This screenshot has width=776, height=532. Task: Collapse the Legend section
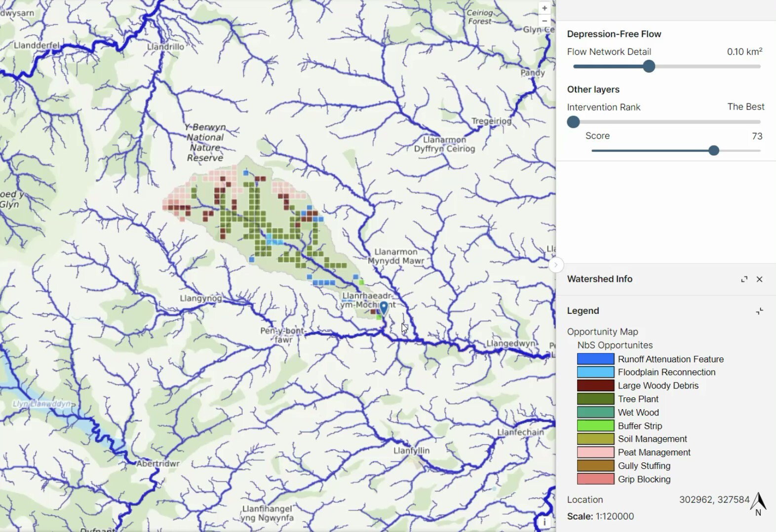click(760, 311)
